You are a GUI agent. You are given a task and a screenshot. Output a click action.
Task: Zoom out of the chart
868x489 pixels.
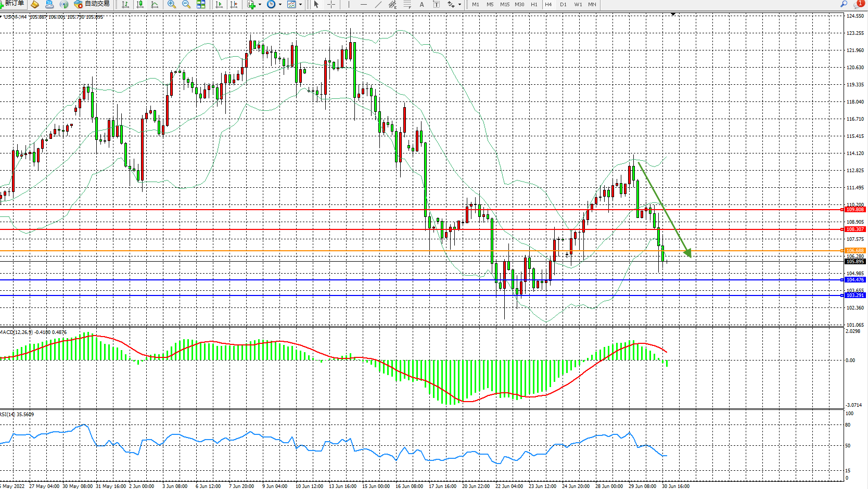click(186, 5)
